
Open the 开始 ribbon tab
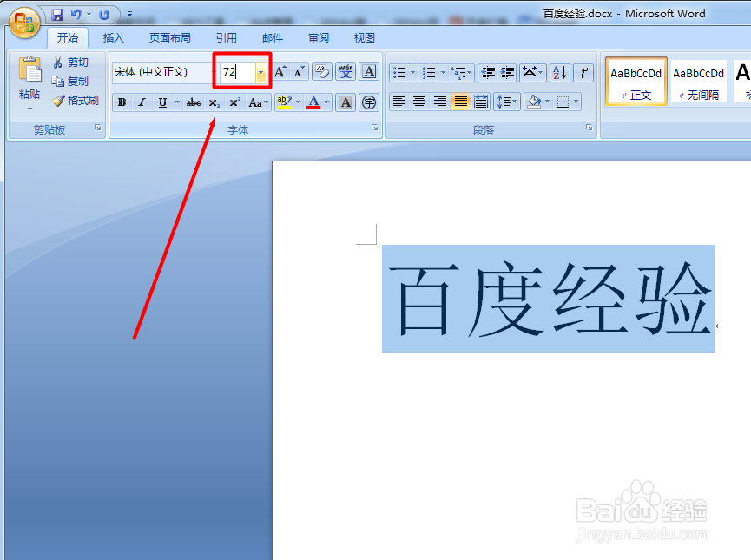click(68, 38)
